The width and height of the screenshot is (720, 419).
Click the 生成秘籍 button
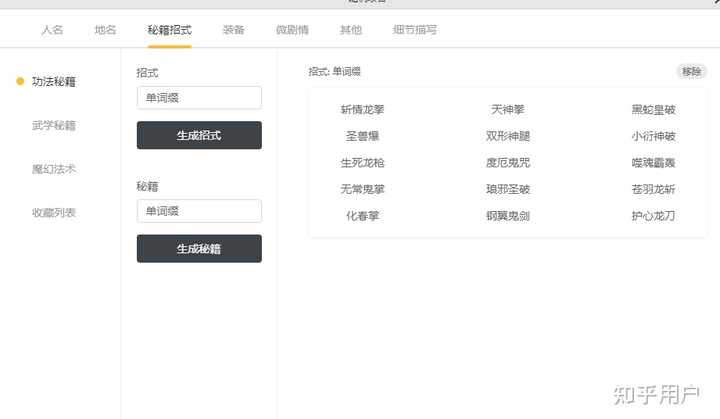click(x=199, y=249)
